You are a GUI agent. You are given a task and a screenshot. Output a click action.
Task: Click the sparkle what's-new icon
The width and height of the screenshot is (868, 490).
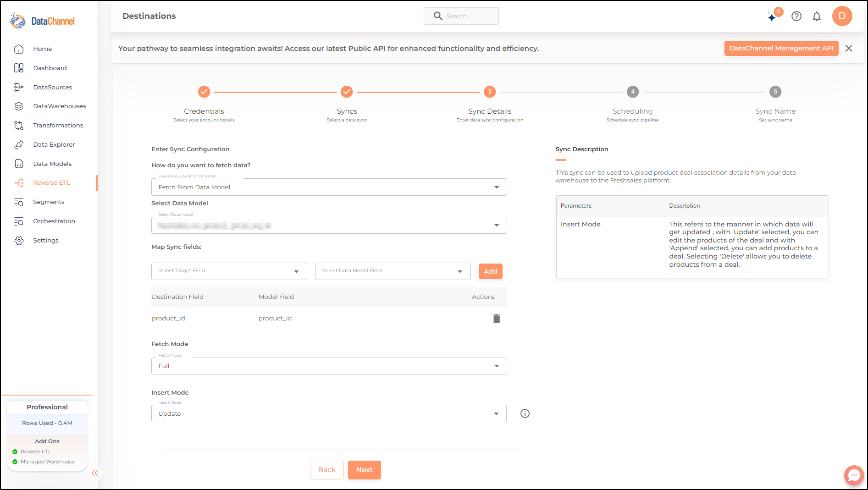coord(773,17)
